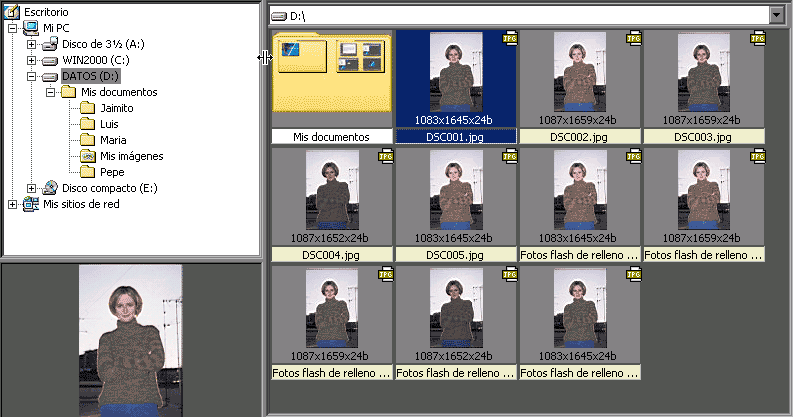Click the JPG badge on DSC004.jpg
The image size is (793, 417).
386,157
